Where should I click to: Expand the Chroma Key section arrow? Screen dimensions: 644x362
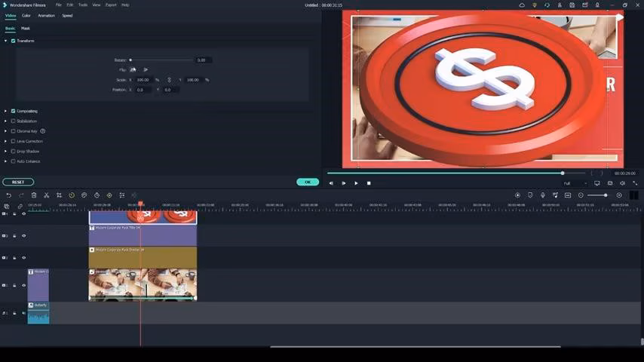[x=5, y=131]
